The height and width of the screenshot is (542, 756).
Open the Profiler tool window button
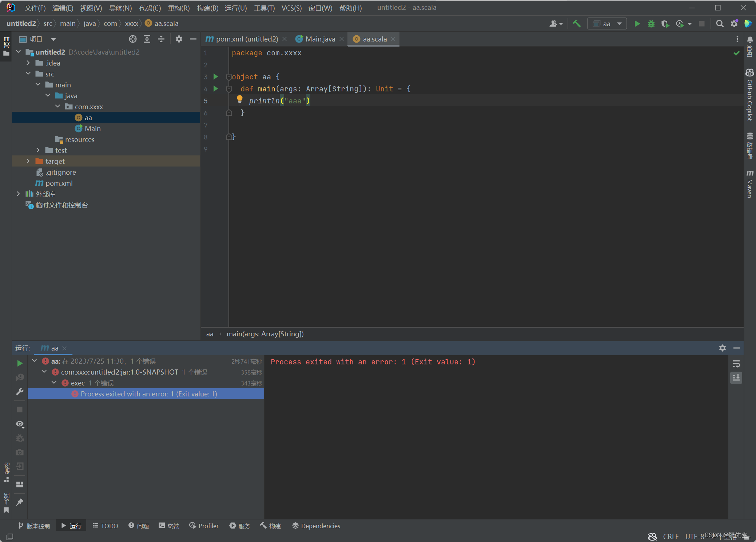204,526
